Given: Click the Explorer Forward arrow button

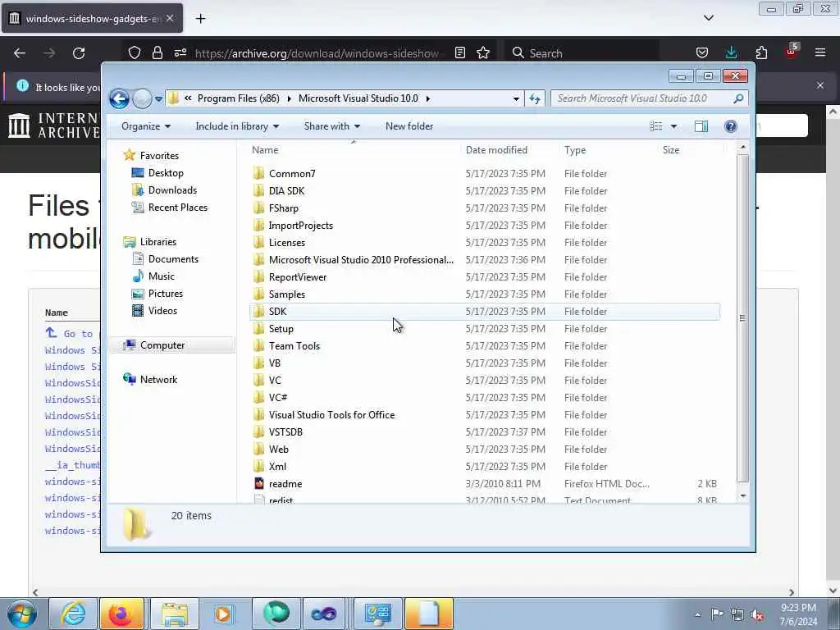Looking at the screenshot, I should tap(142, 98).
